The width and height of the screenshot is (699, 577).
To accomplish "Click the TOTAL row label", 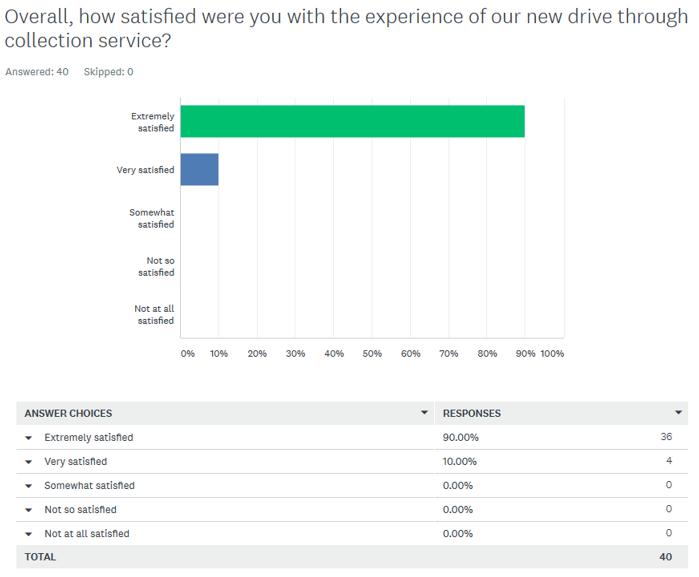I will tap(40, 557).
